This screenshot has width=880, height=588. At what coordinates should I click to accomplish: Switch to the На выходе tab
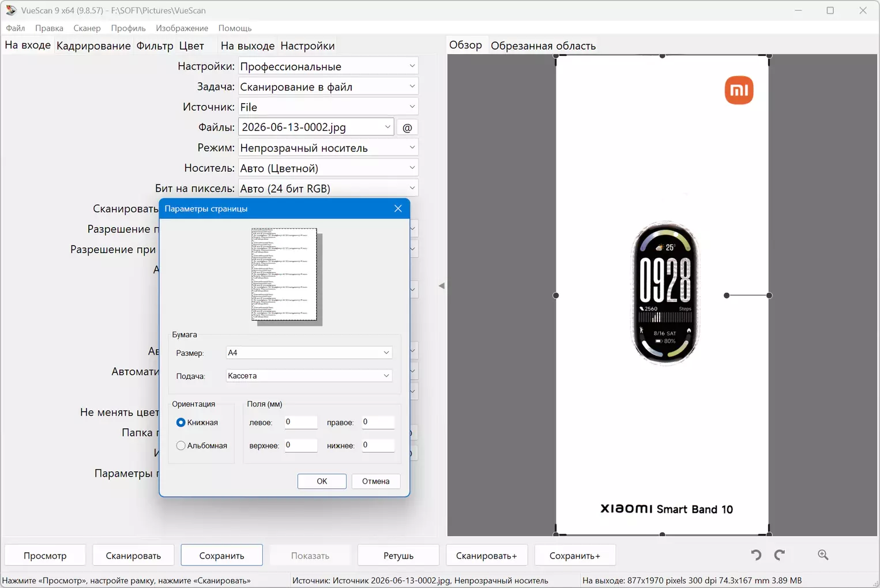click(247, 46)
